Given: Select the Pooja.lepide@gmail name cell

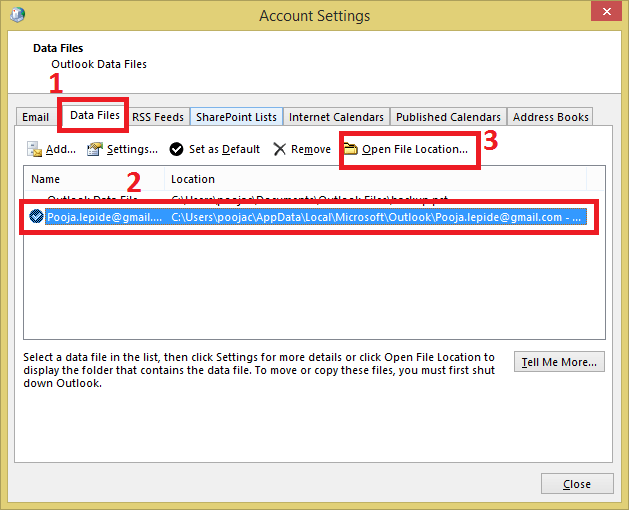Looking at the screenshot, I should pos(105,217).
